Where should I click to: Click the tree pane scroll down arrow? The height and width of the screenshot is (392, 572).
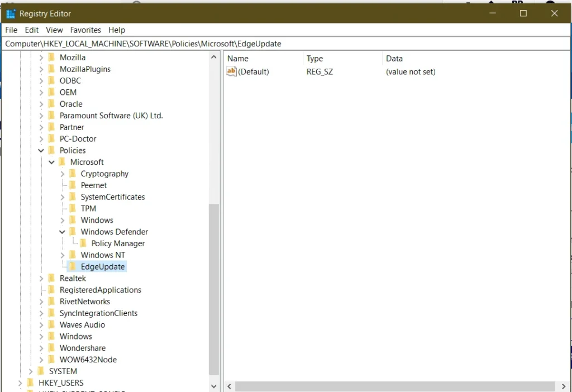click(x=214, y=386)
